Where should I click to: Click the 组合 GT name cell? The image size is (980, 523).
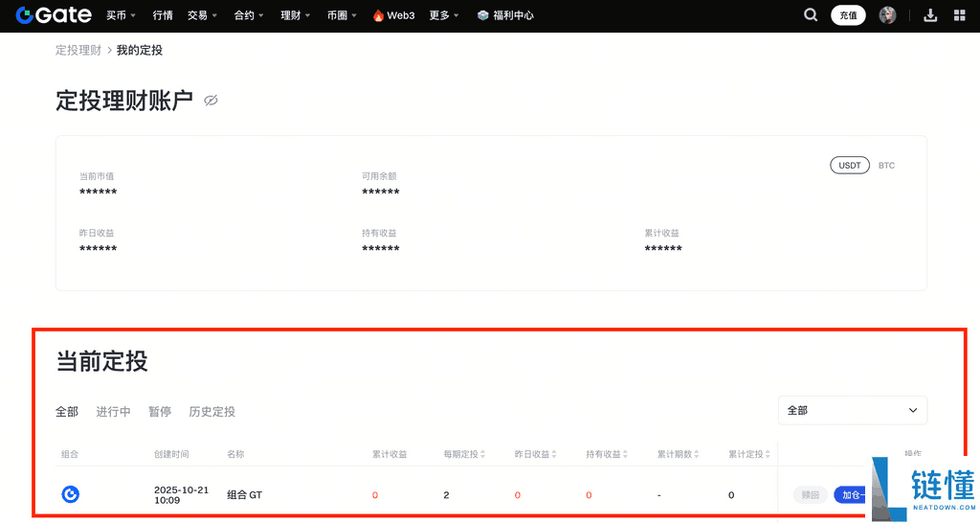pyautogui.click(x=244, y=495)
